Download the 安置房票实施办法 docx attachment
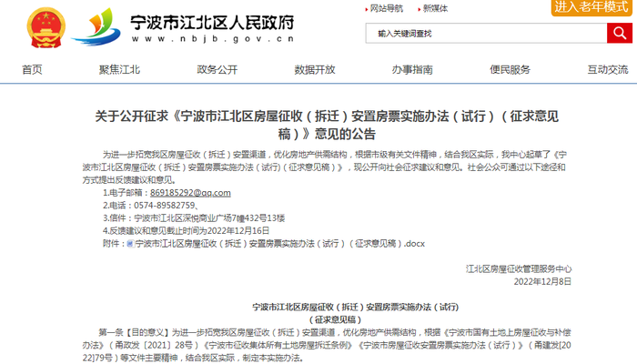 click(x=280, y=244)
